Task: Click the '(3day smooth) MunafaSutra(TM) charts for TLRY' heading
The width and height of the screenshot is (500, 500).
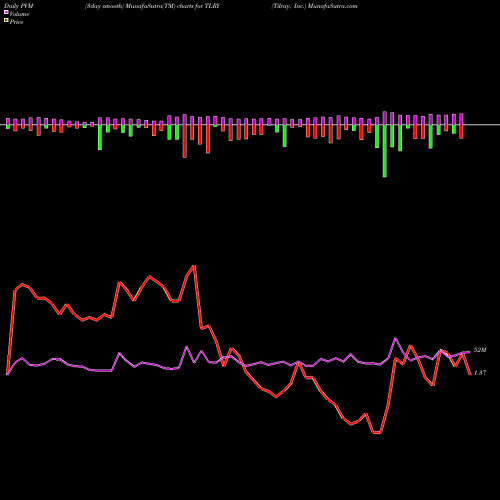Action: click(152, 6)
